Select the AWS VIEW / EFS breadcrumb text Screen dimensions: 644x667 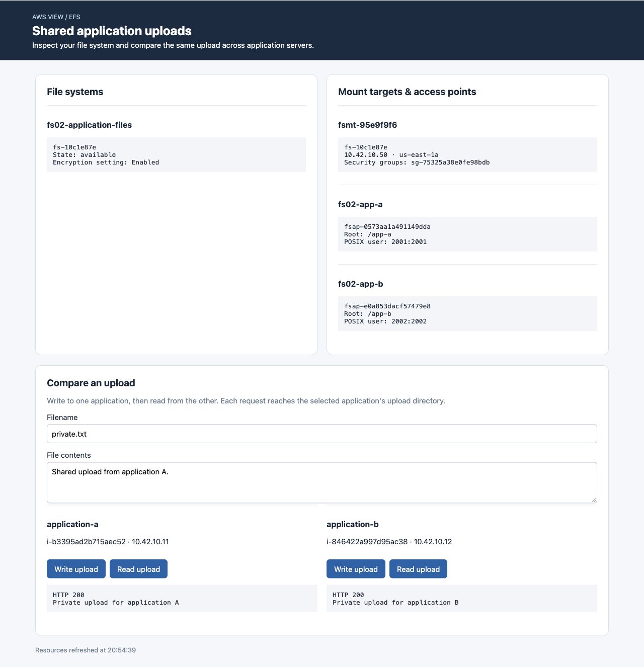[56, 17]
